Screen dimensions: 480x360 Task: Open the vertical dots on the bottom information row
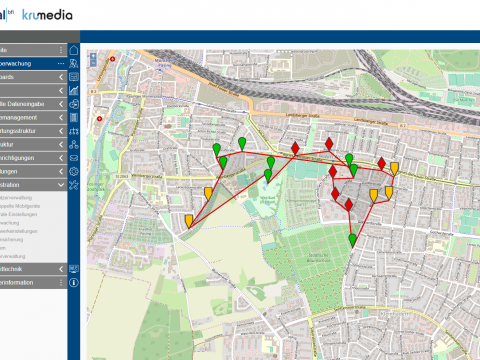(x=61, y=283)
